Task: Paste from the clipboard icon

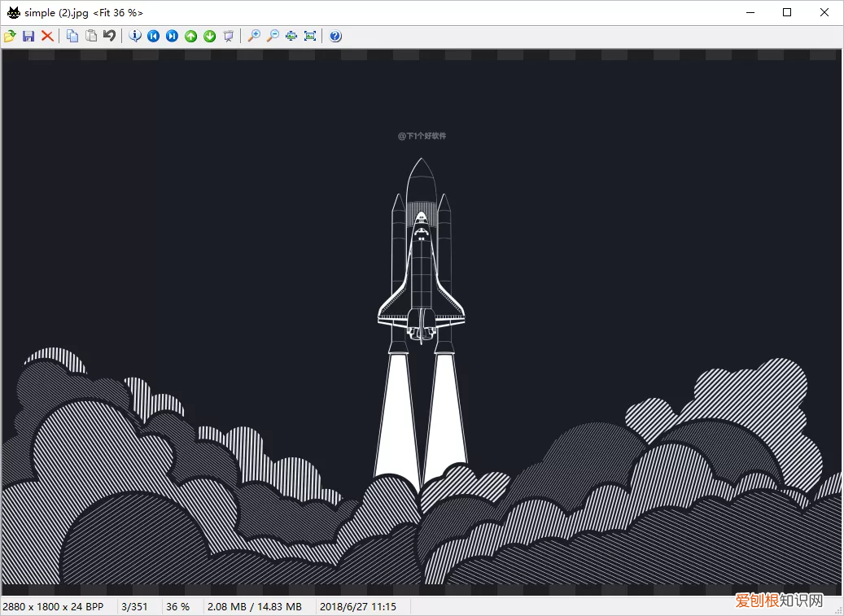Action: point(91,36)
